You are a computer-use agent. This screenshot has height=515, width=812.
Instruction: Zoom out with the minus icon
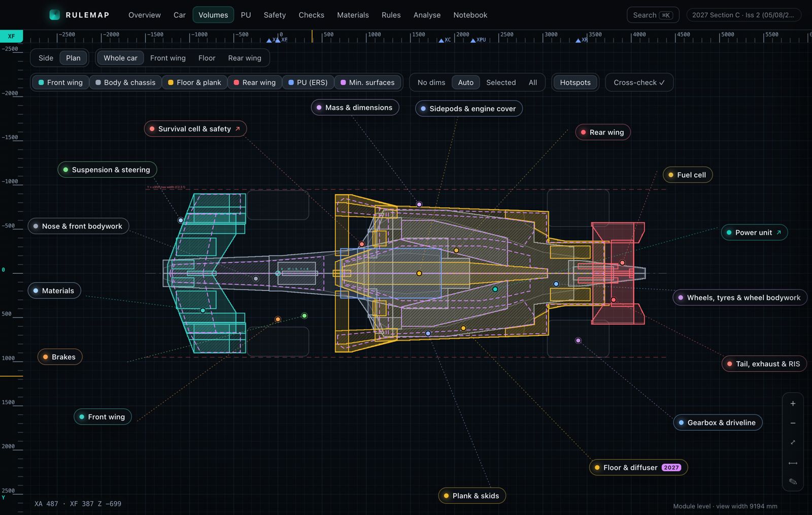tap(793, 423)
